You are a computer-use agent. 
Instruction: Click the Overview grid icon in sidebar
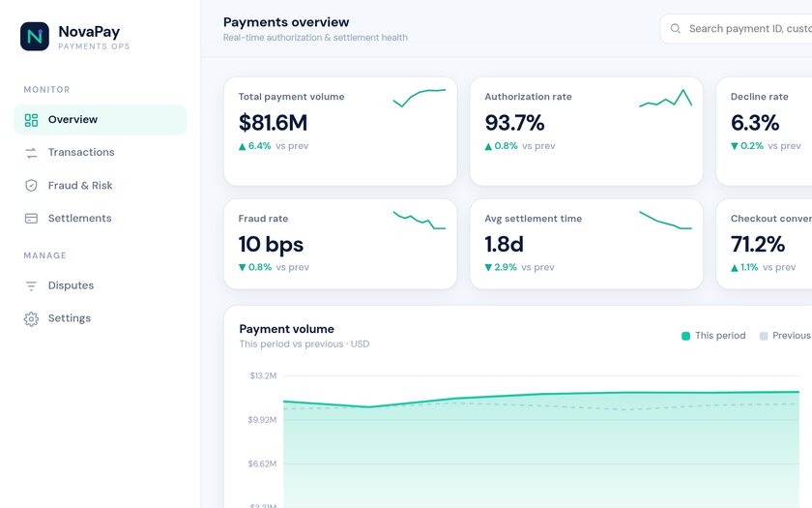[31, 120]
